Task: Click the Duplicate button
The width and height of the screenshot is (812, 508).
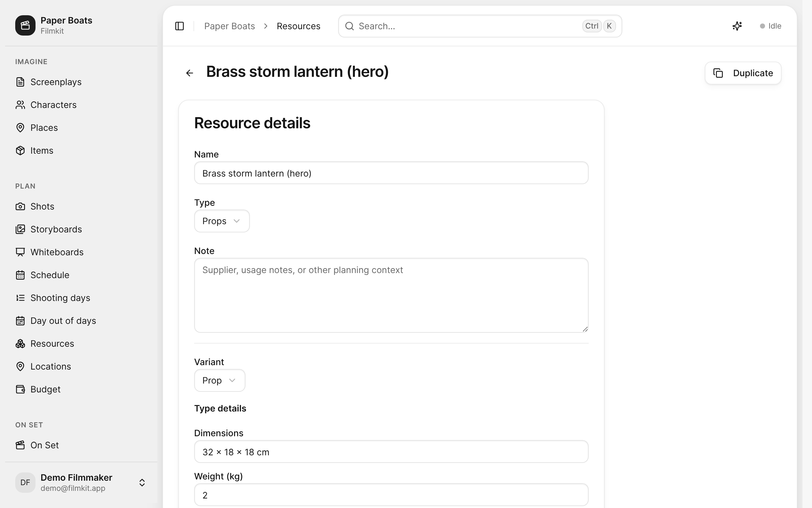Action: pyautogui.click(x=743, y=73)
